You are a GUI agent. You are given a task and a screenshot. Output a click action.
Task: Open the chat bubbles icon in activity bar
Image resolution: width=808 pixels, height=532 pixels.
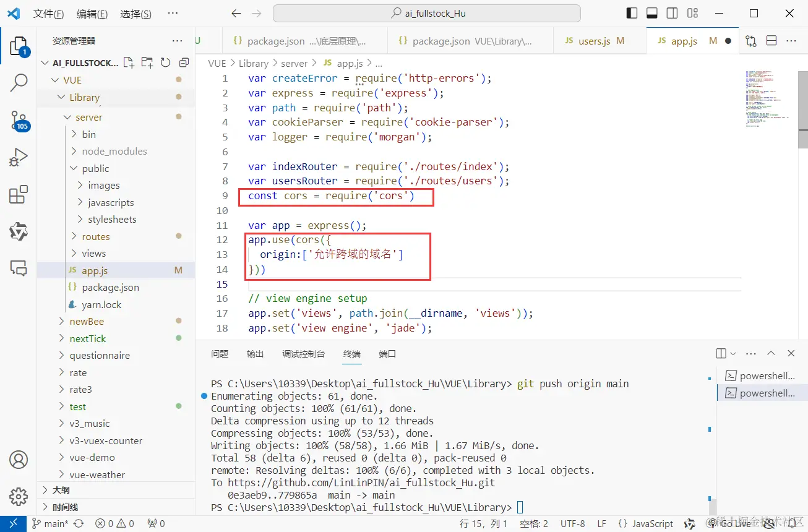coord(19,268)
